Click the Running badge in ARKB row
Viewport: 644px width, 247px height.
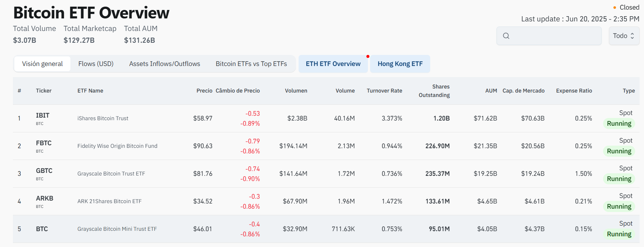(x=619, y=206)
